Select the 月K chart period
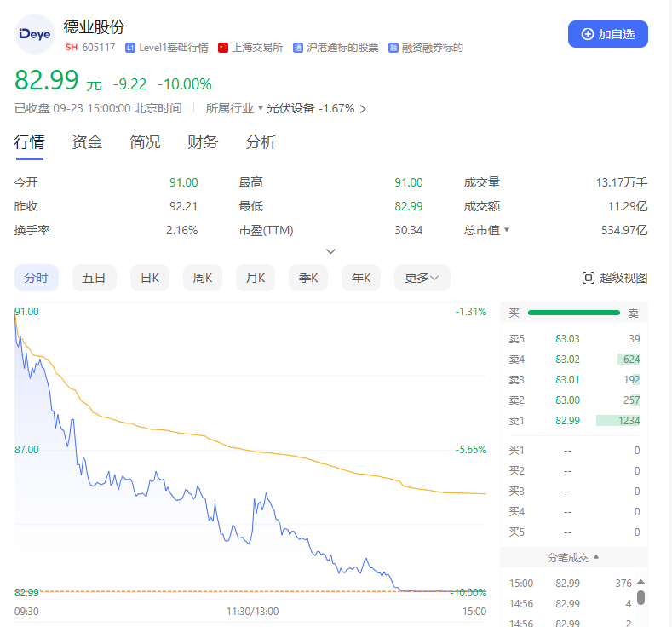Screen dimensions: 672x627 pyautogui.click(x=256, y=278)
